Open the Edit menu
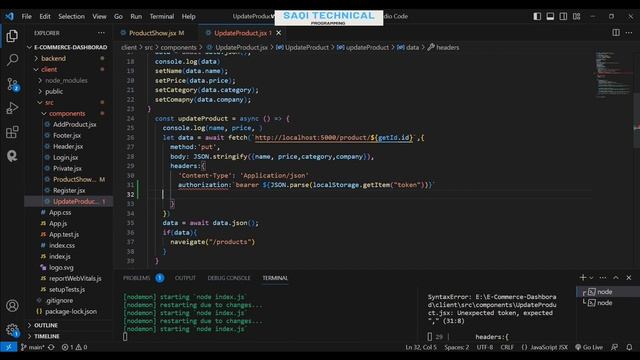 pyautogui.click(x=45, y=16)
